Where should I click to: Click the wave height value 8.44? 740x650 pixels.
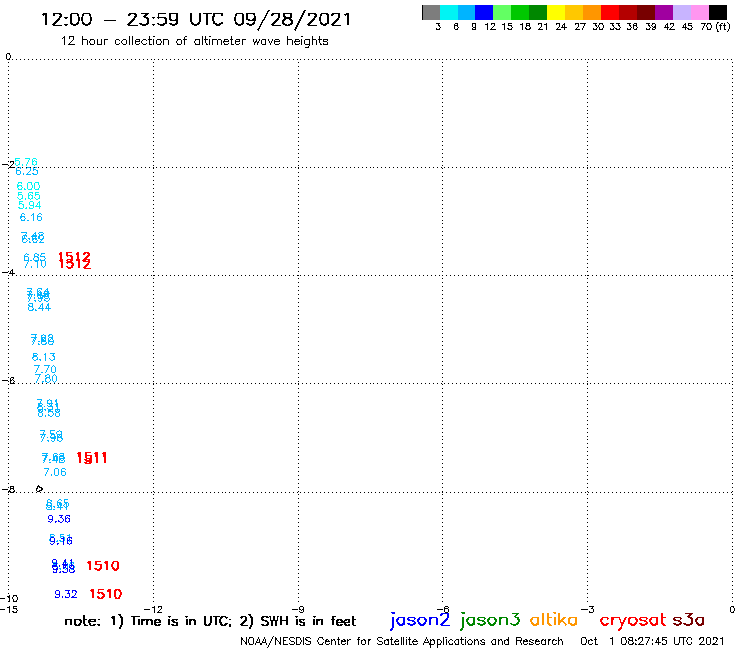[39, 307]
